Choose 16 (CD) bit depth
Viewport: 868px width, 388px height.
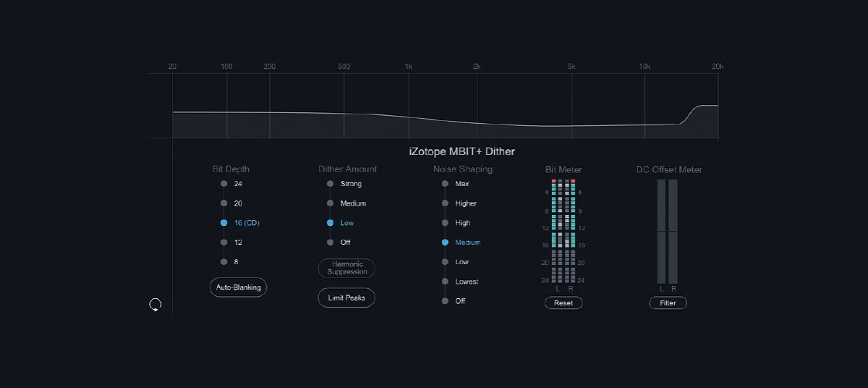(240, 223)
